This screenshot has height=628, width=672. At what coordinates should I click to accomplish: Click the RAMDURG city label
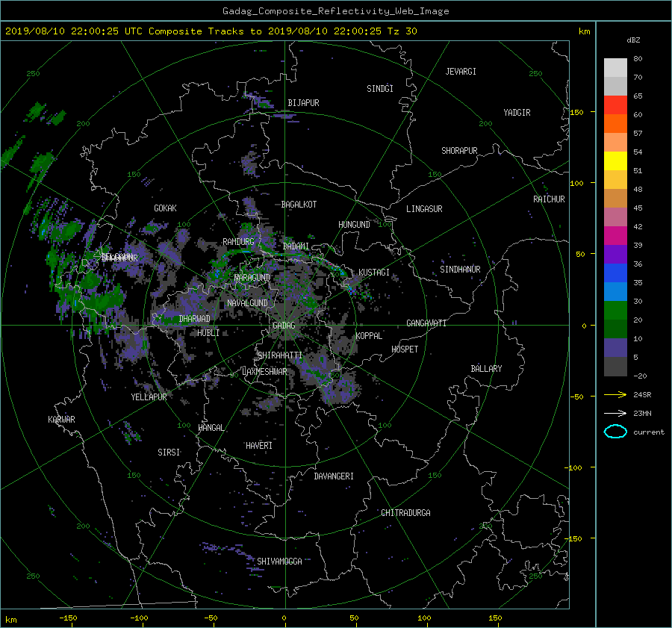238,242
